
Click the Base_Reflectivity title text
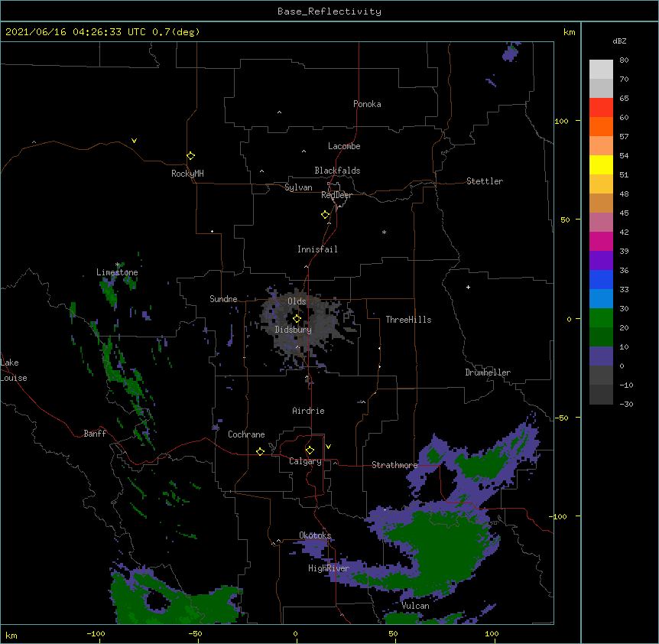pyautogui.click(x=329, y=11)
